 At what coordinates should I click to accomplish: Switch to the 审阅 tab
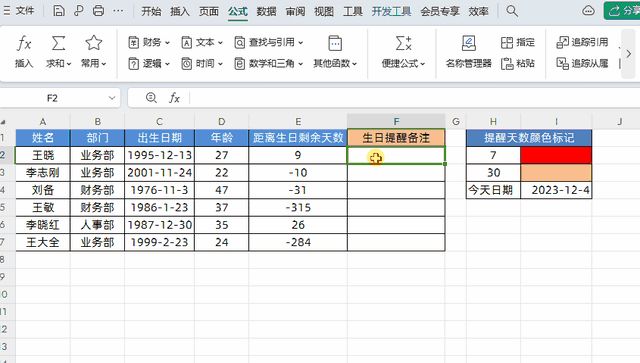[x=295, y=11]
